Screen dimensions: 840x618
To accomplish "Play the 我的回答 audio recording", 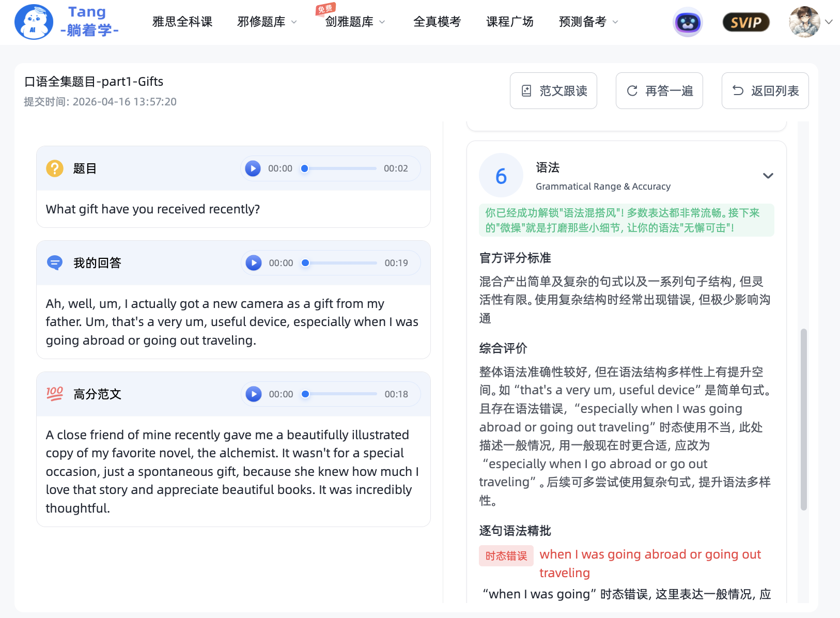I will [253, 263].
